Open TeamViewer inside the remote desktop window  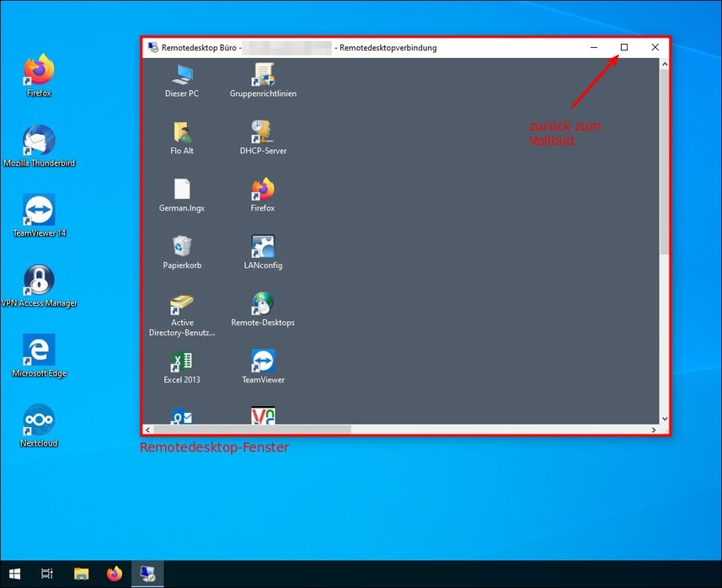(263, 362)
